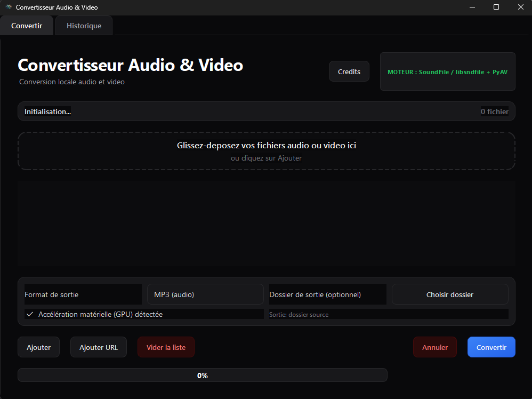
Task: Open the Format de sortie dropdown
Action: coord(83,294)
